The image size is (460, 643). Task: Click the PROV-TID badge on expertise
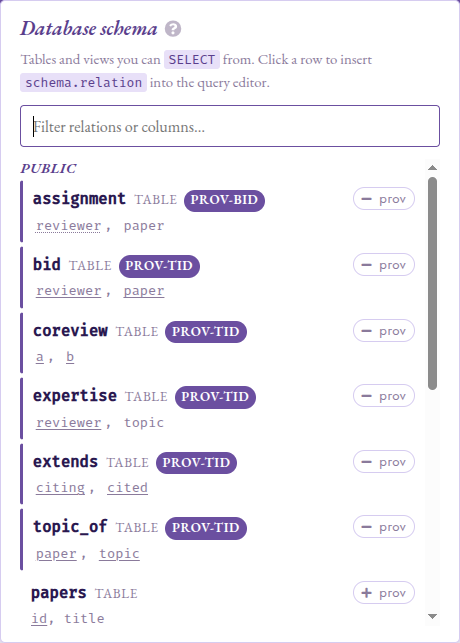(x=215, y=397)
